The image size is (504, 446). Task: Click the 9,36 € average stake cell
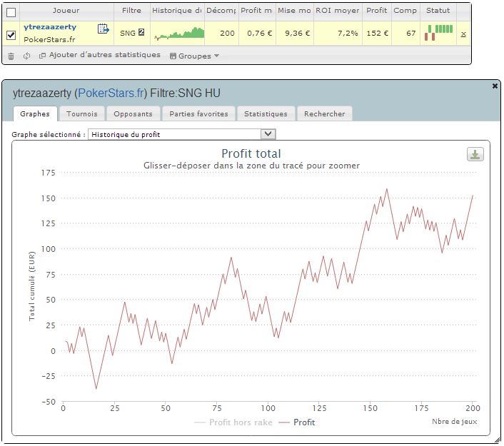(x=297, y=33)
